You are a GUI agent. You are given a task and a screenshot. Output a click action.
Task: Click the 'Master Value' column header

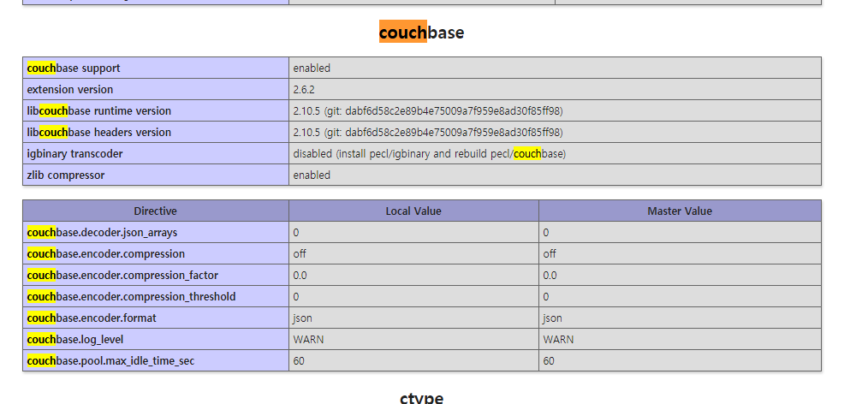(680, 211)
